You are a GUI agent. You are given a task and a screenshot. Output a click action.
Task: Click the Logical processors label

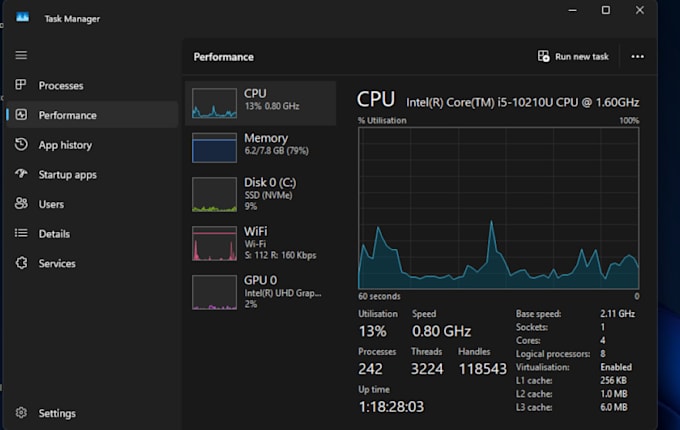[552, 354]
